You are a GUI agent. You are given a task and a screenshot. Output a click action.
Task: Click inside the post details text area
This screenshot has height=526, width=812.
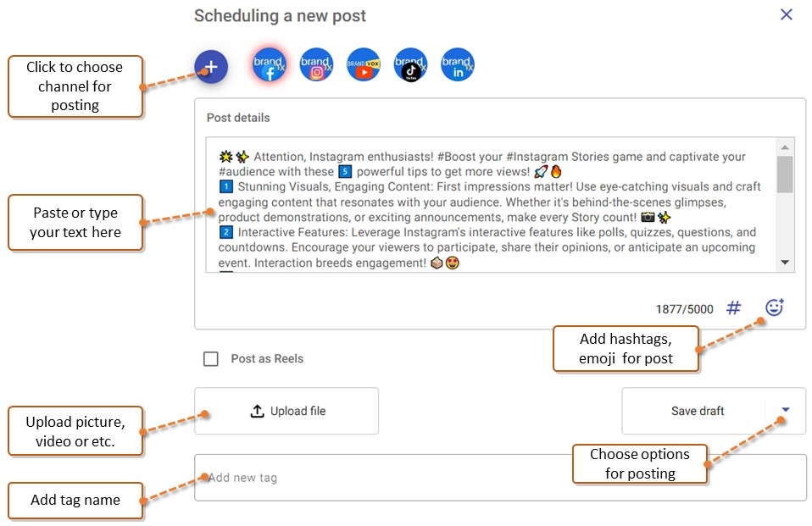(491, 204)
